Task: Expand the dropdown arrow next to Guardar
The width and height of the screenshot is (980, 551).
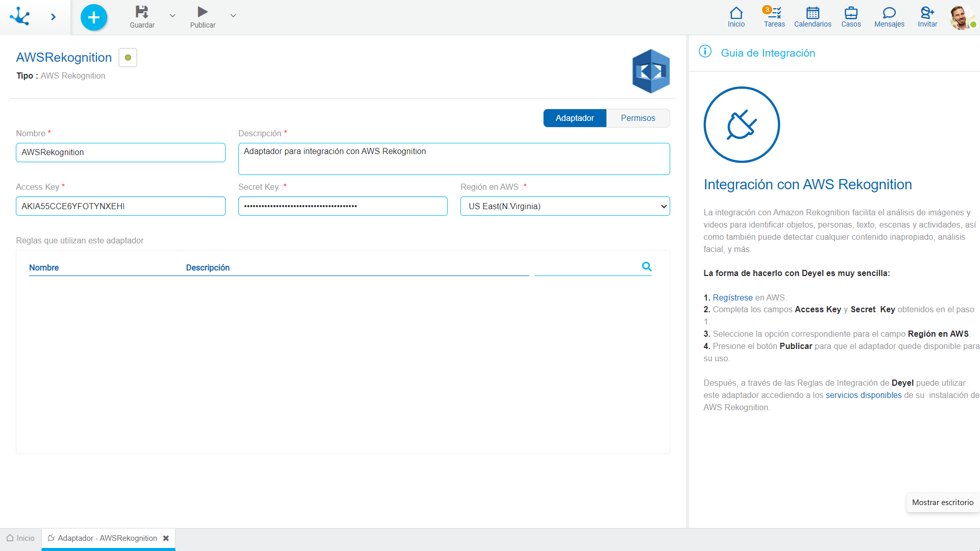Action: coord(173,16)
